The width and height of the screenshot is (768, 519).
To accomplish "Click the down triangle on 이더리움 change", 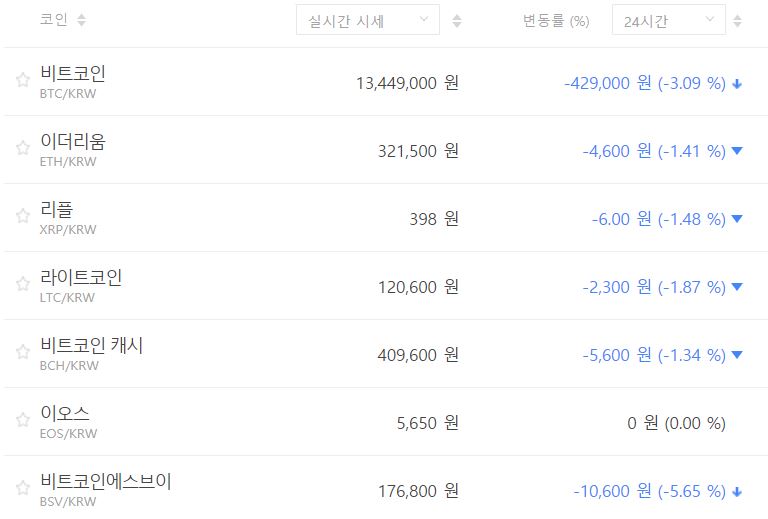I will tap(737, 151).
